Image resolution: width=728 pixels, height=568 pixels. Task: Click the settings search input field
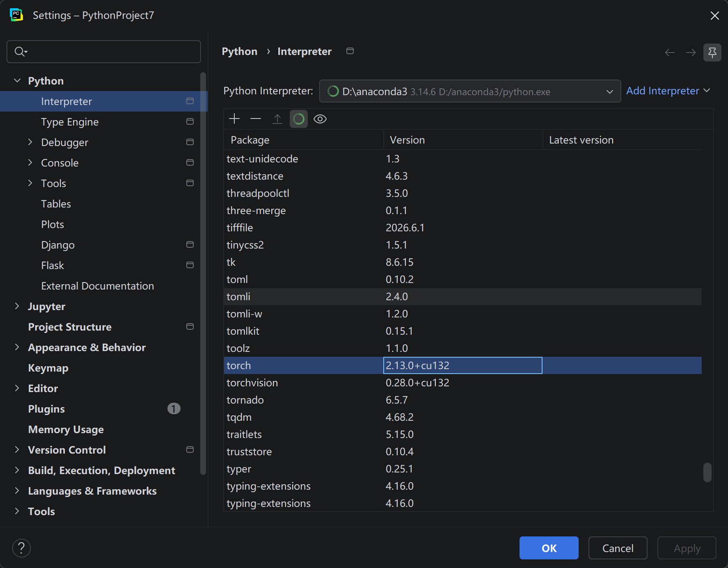(x=104, y=52)
